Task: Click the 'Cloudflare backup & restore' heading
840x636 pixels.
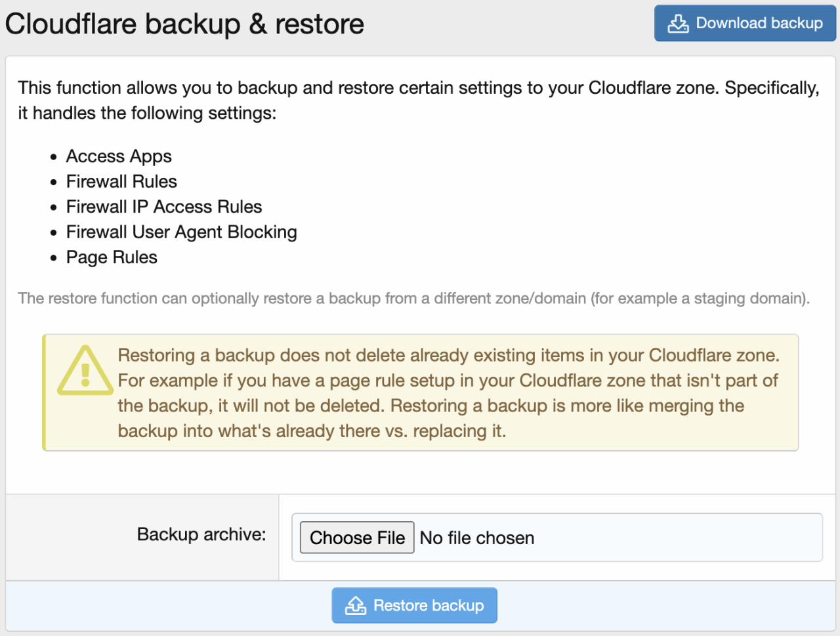Action: pyautogui.click(x=184, y=24)
